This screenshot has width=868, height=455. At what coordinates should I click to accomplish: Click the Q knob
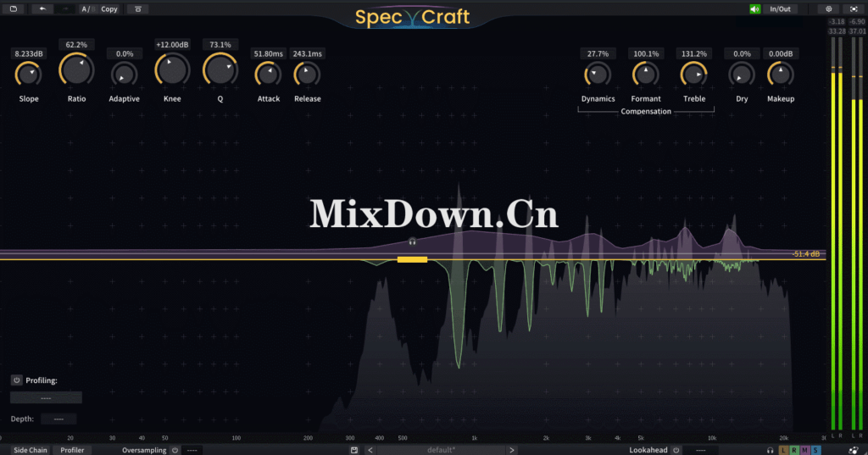coord(220,69)
